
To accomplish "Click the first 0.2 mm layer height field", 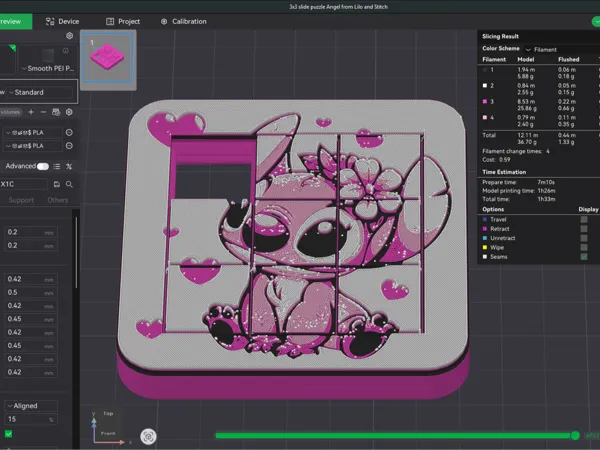I will [31, 232].
